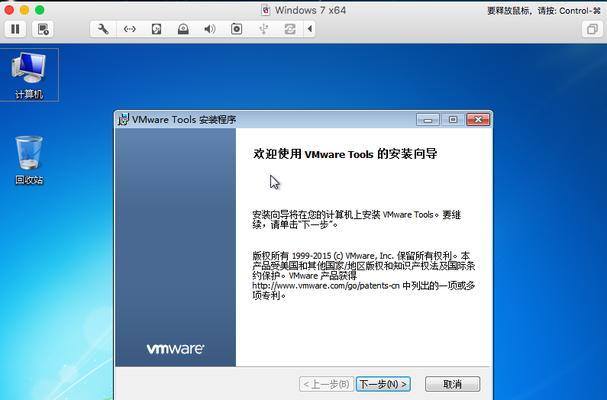Close the VMware Tools installer dialog

pyautogui.click(x=478, y=120)
